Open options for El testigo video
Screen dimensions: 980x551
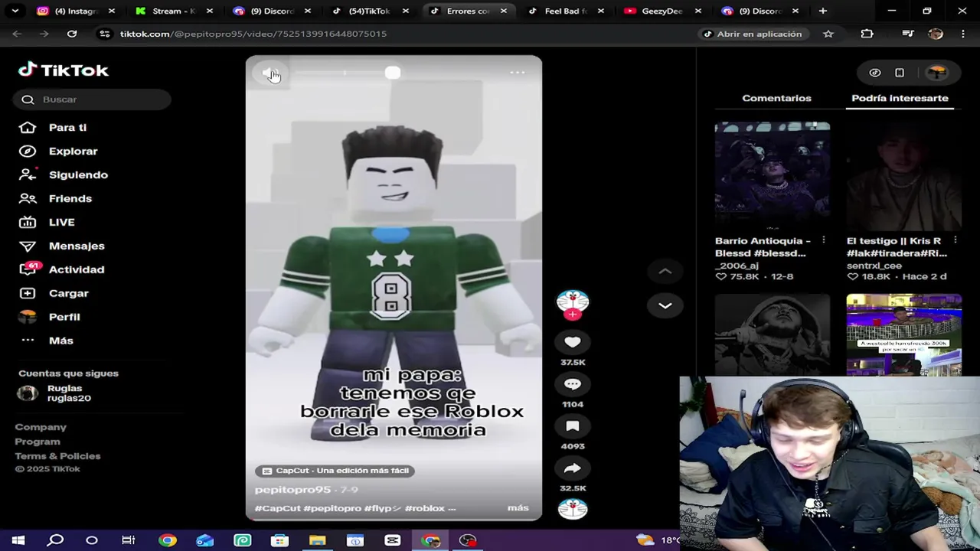point(955,240)
